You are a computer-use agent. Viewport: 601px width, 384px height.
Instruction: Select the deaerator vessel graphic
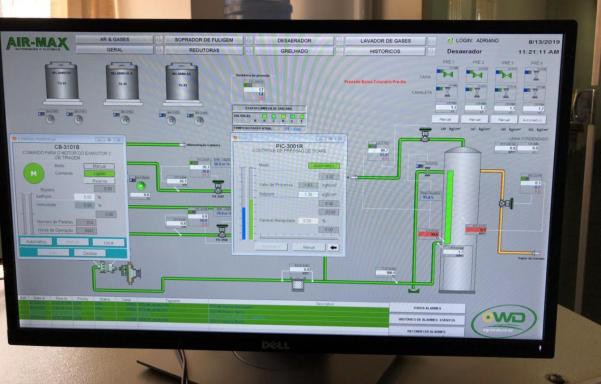[x=461, y=220]
